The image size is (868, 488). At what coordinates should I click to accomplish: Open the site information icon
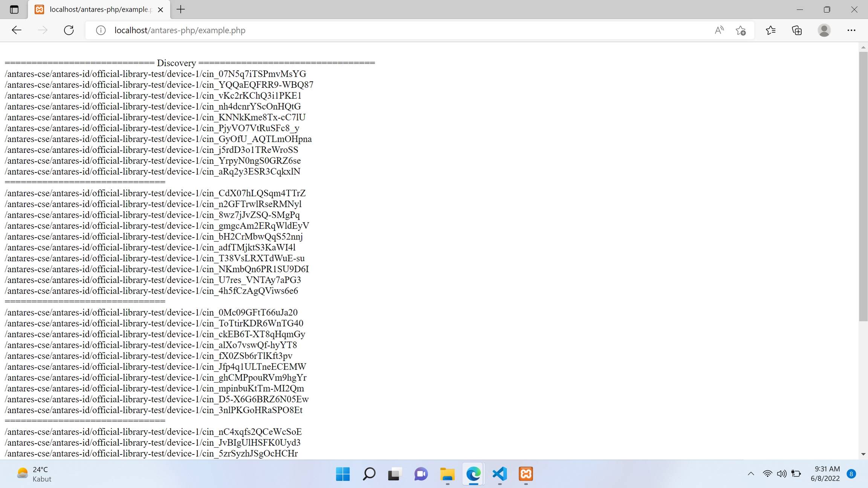[101, 30]
